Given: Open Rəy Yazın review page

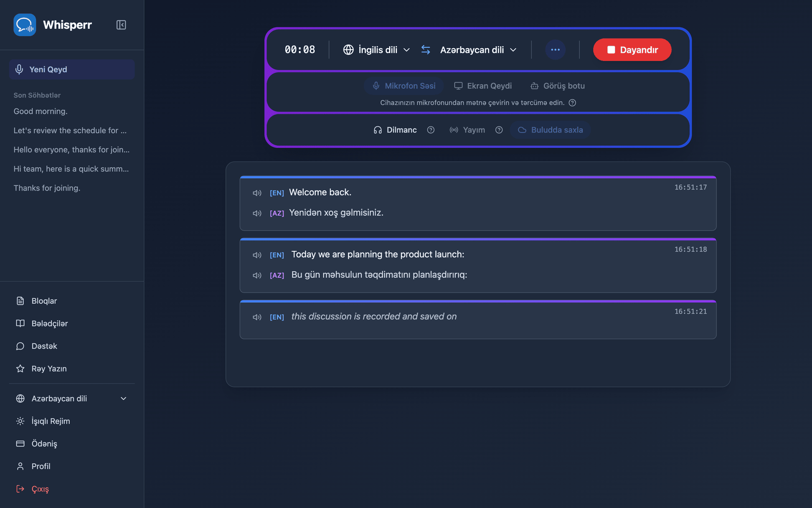Looking at the screenshot, I should click(72, 369).
